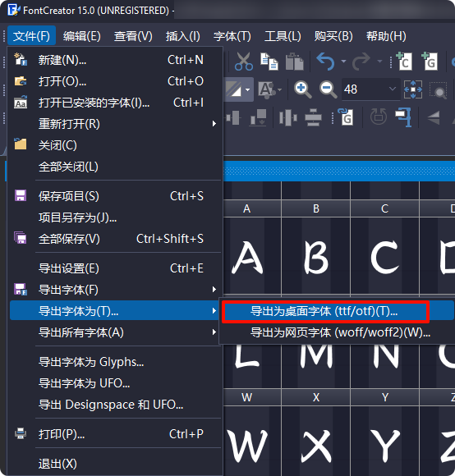Click the fit-to-window arrows icon
Image resolution: width=455 pixels, height=476 pixels.
[x=413, y=89]
